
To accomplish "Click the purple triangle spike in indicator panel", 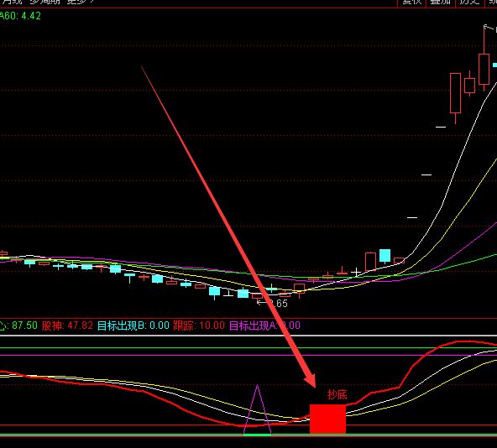I will tap(258, 409).
